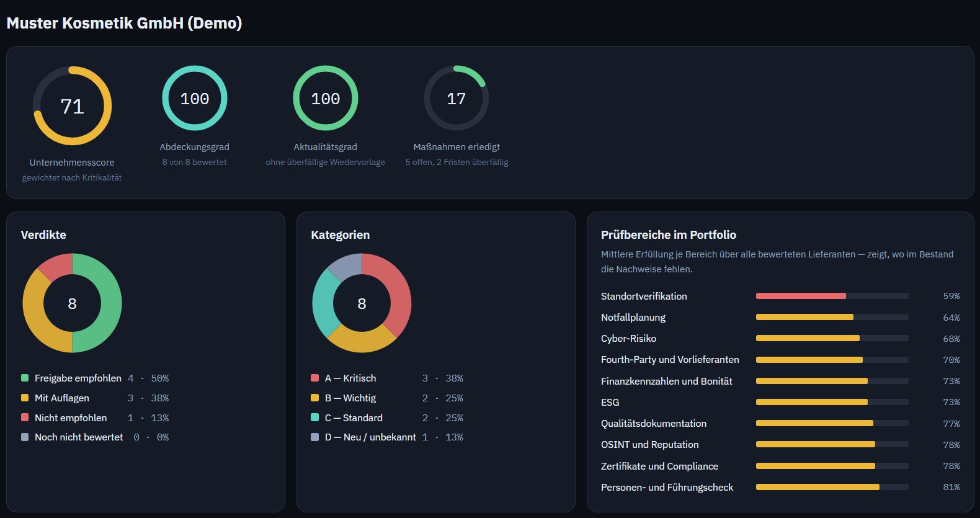
Task: Click the text "8 von 8 bewertet"
Action: click(195, 162)
